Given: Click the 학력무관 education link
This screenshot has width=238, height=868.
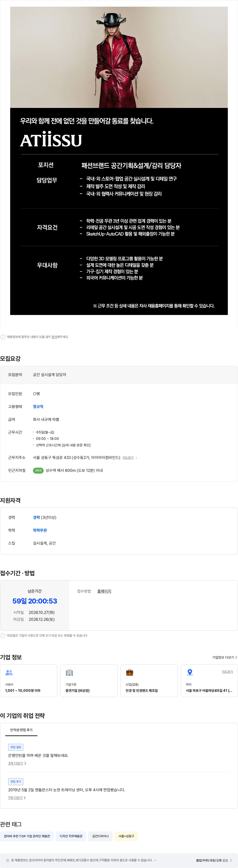Looking at the screenshot, I should point(40,530).
